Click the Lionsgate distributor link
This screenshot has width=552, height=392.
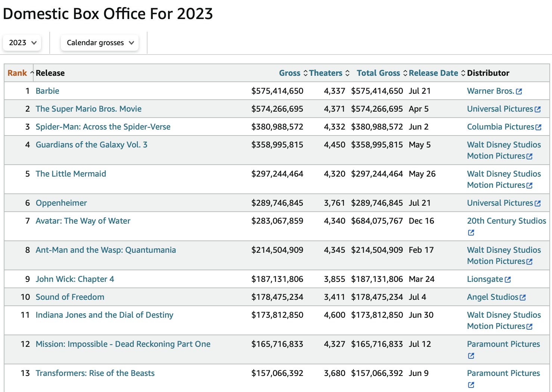(485, 279)
